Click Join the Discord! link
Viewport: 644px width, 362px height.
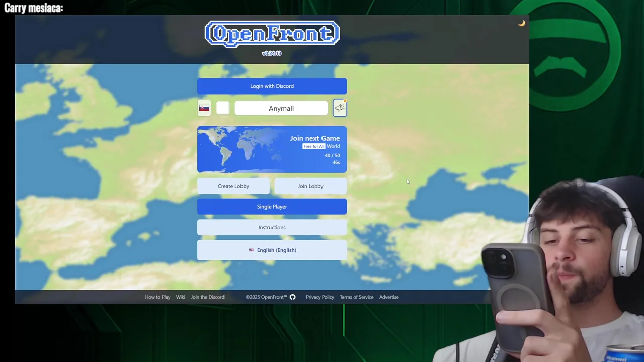[208, 297]
